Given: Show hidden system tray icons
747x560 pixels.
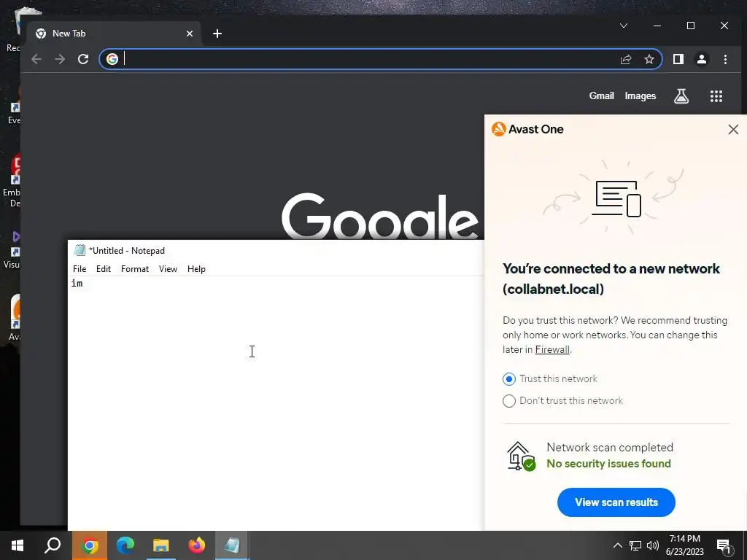Looking at the screenshot, I should tap(617, 545).
